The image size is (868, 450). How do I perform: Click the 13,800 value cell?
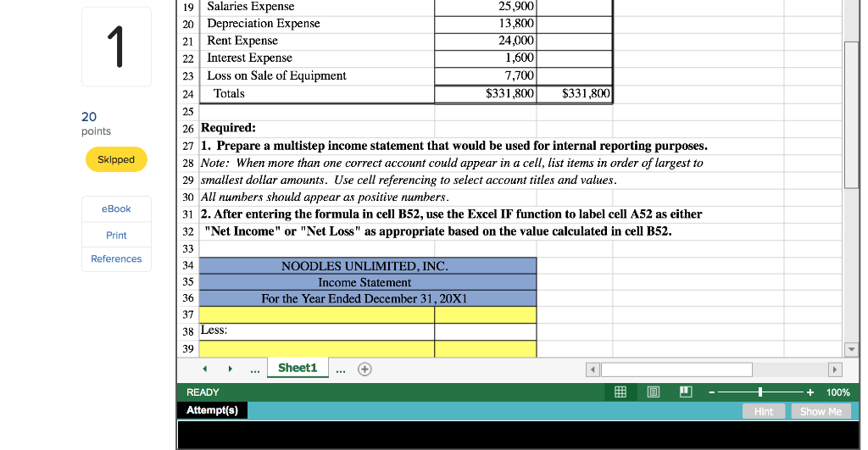[486, 25]
